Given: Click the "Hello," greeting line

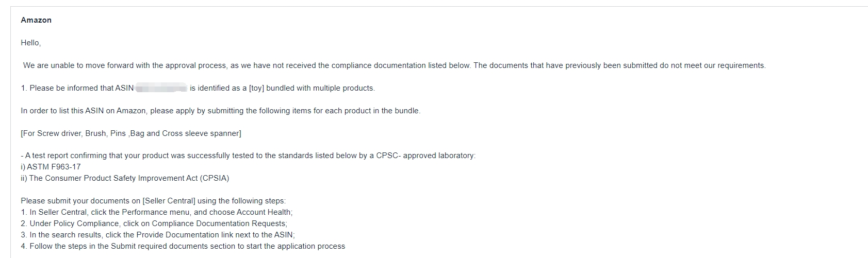Looking at the screenshot, I should pyautogui.click(x=31, y=43).
